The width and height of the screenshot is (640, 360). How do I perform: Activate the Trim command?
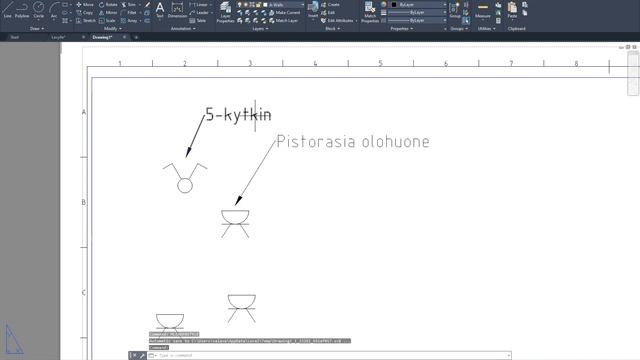click(x=129, y=4)
